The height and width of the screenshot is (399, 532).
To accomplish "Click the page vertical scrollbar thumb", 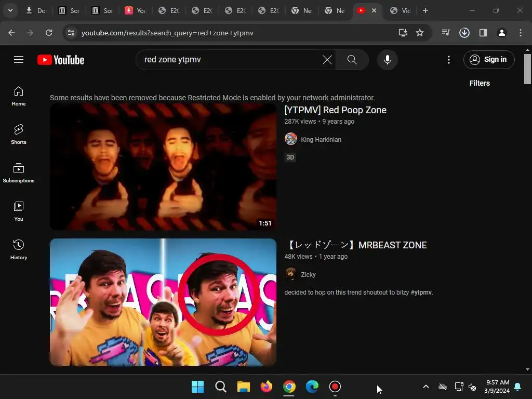I will click(527, 69).
